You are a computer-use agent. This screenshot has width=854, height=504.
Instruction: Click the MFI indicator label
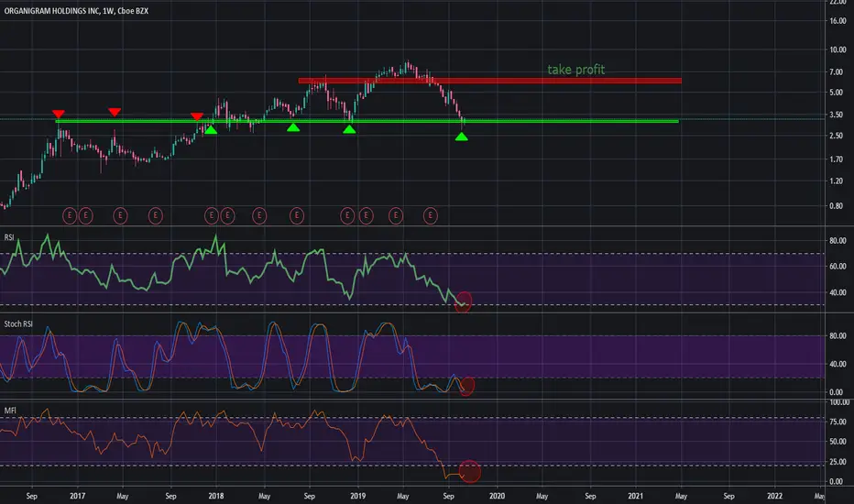[10, 411]
